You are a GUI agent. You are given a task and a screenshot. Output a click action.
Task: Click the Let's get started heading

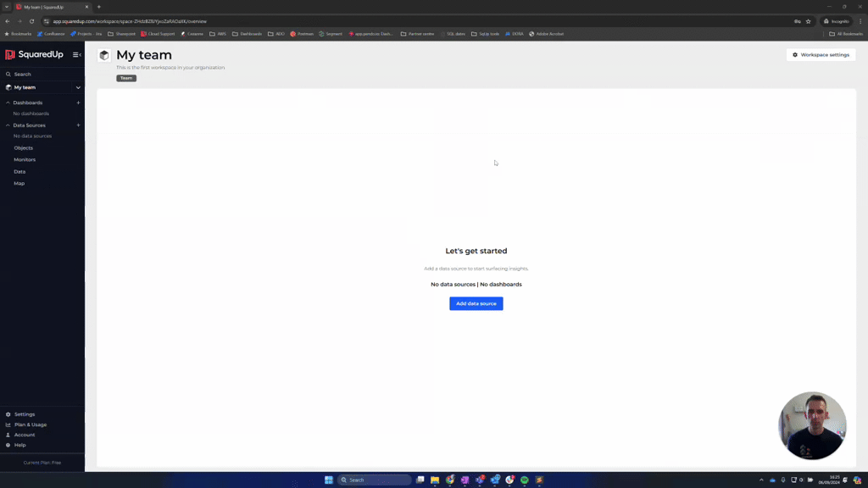tap(476, 251)
